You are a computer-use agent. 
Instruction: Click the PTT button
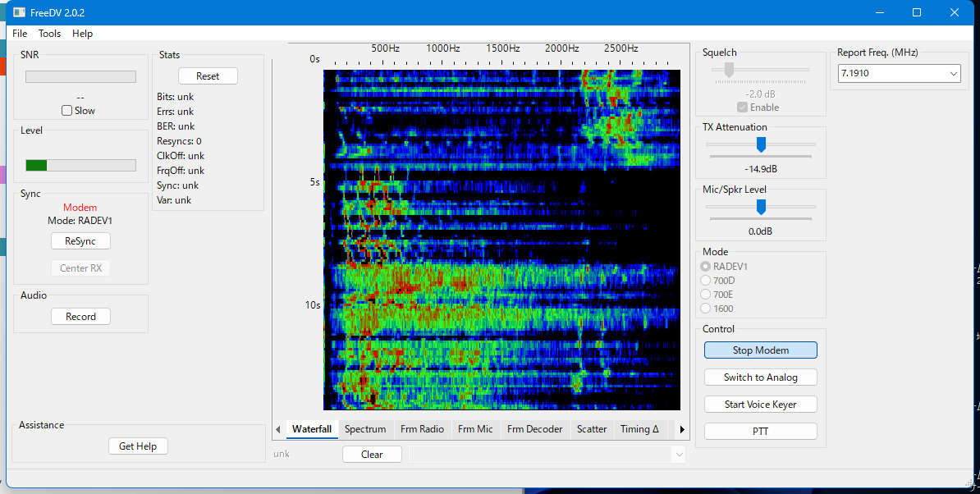point(760,431)
